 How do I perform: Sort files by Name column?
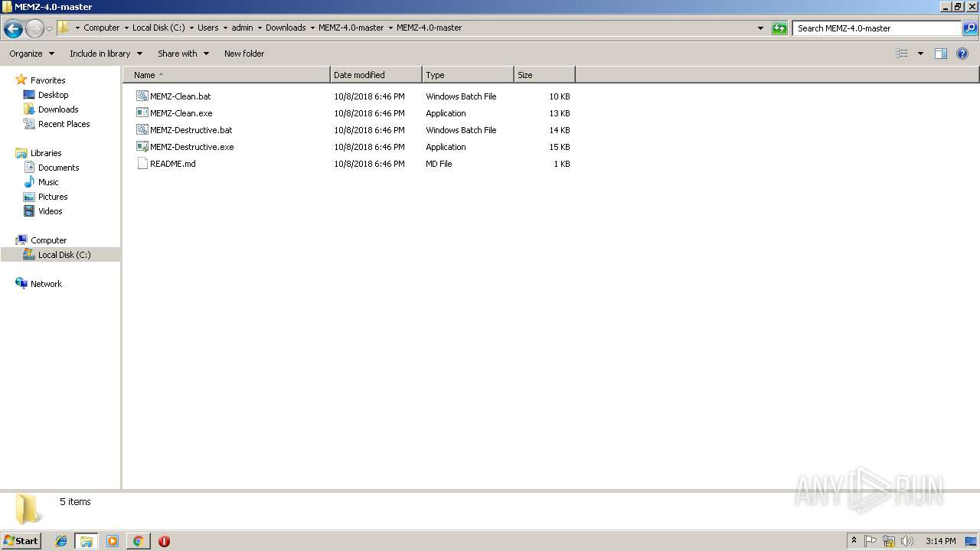[x=227, y=75]
